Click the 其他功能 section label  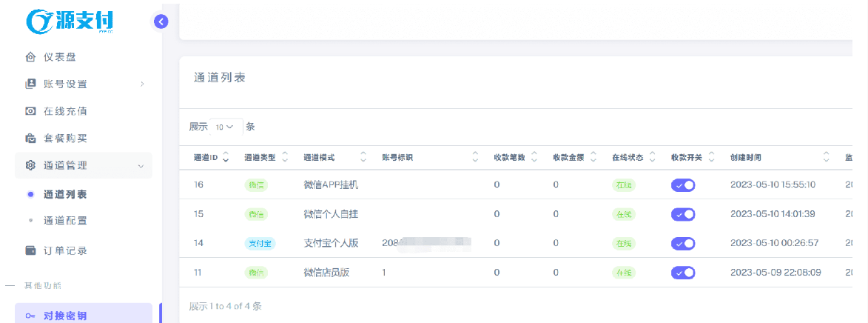tap(43, 286)
